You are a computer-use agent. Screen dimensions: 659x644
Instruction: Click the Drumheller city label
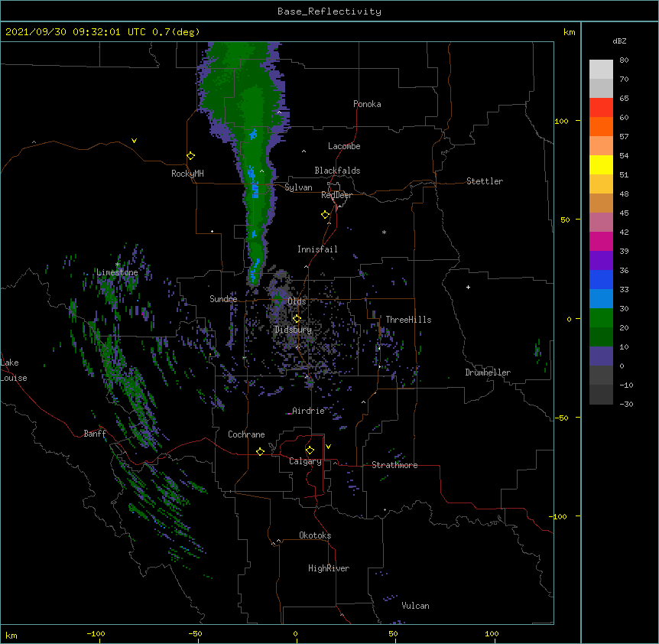click(488, 372)
